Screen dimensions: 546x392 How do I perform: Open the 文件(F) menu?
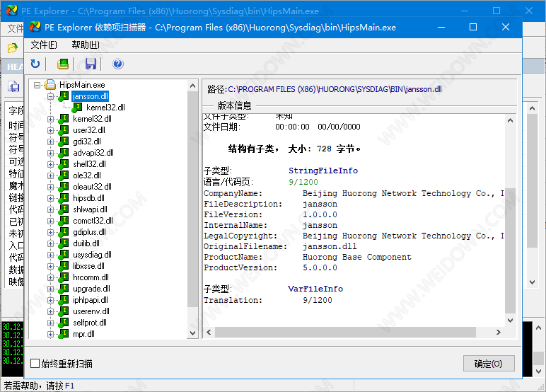(x=44, y=45)
